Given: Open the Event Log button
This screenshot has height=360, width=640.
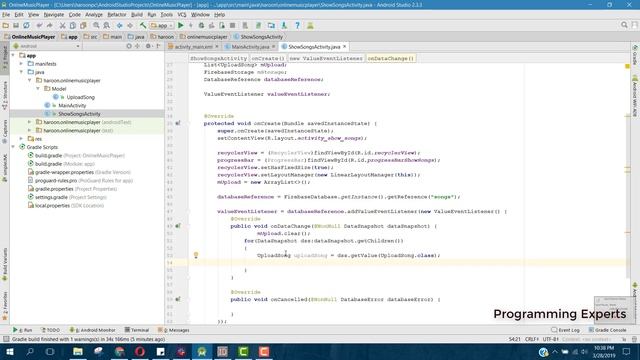Looking at the screenshot, I should 566,330.
